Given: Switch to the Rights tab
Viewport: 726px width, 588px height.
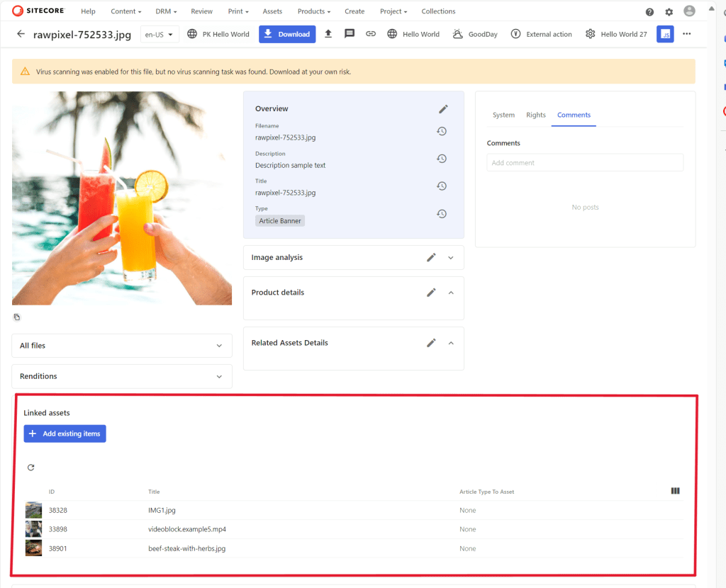Looking at the screenshot, I should click(x=536, y=115).
